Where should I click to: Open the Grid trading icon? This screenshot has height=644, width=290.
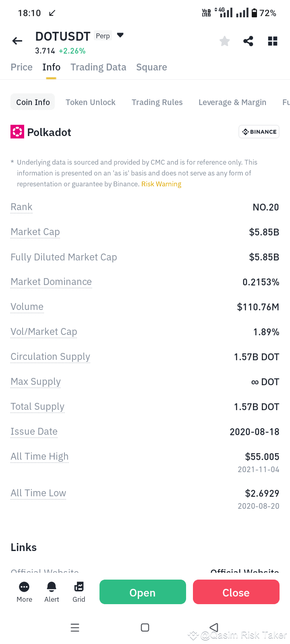click(x=79, y=587)
